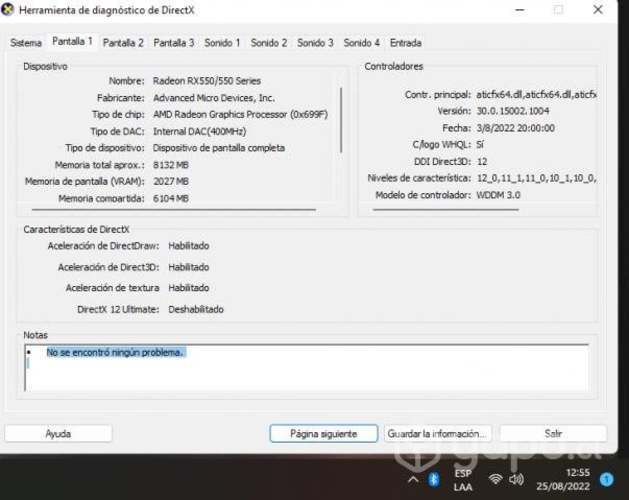Click C/logo WHQL value 'Sí'

click(480, 144)
